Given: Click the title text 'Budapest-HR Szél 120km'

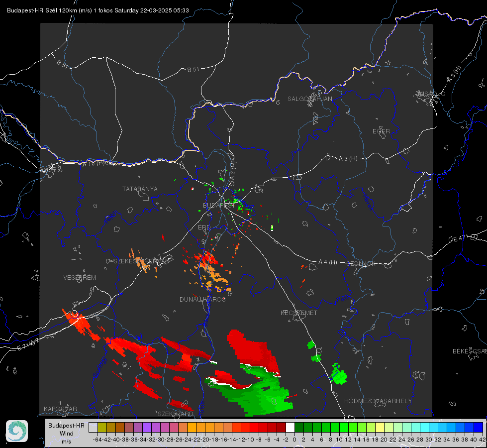Looking at the screenshot, I should (42, 10).
